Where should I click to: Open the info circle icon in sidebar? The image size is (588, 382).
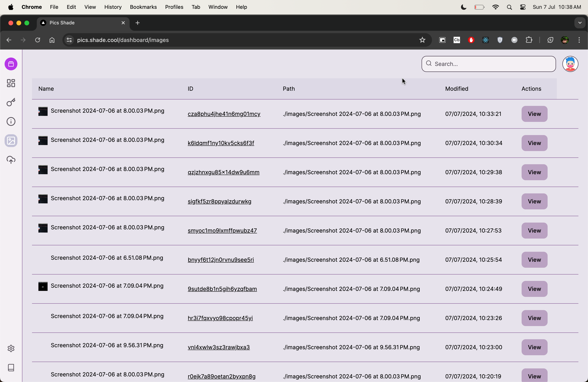point(11,121)
